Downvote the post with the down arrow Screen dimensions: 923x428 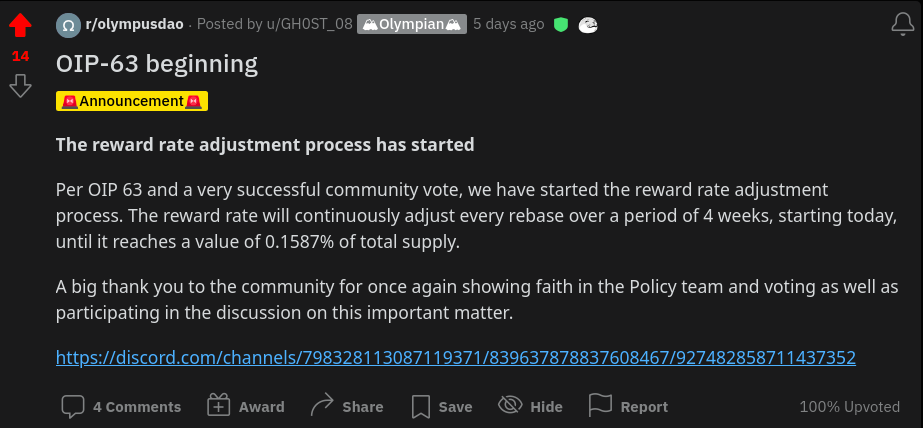pos(20,86)
